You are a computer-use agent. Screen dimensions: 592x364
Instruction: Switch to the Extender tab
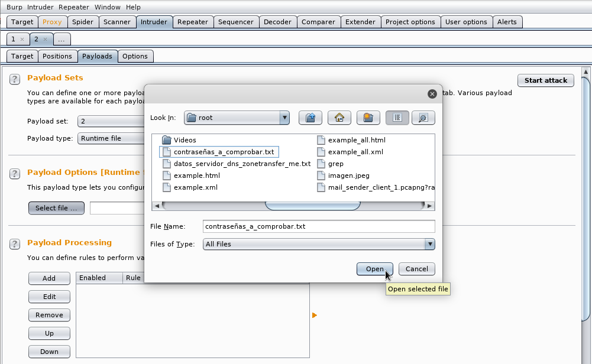point(360,22)
